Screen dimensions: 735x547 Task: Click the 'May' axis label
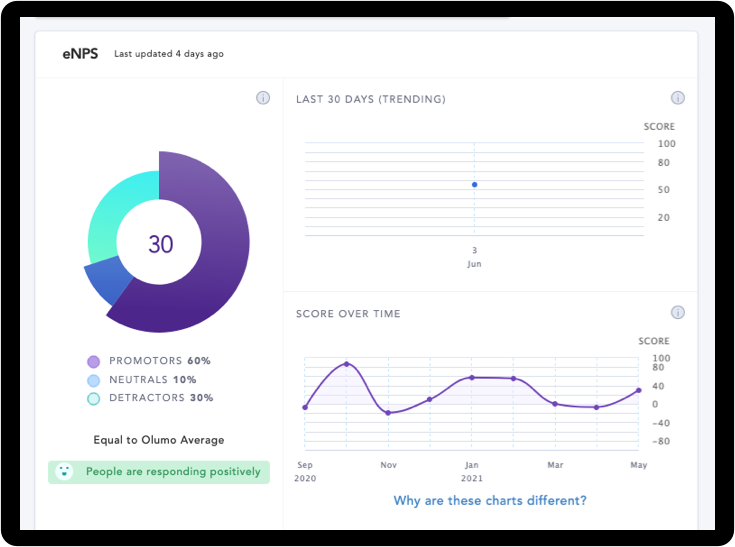[638, 465]
